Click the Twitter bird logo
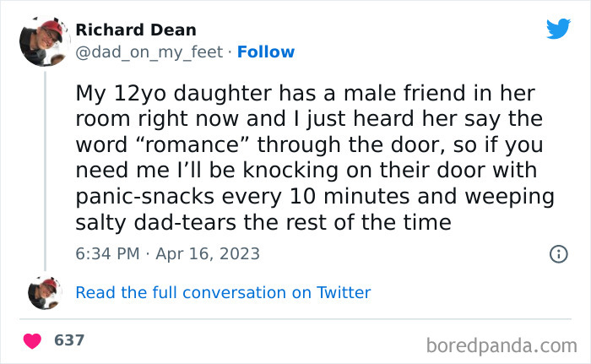591x364 pixels. [558, 29]
